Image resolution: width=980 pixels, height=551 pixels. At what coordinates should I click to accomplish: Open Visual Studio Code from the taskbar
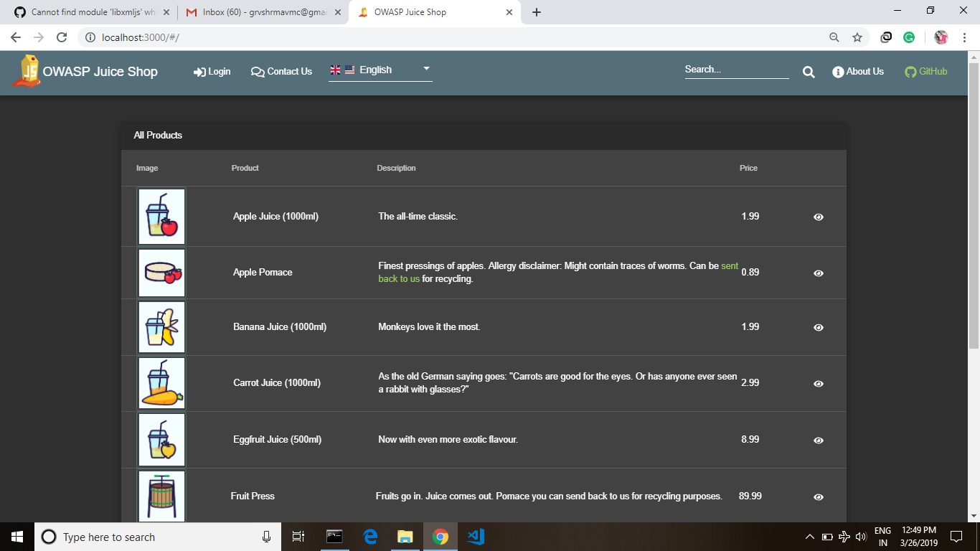click(x=476, y=537)
